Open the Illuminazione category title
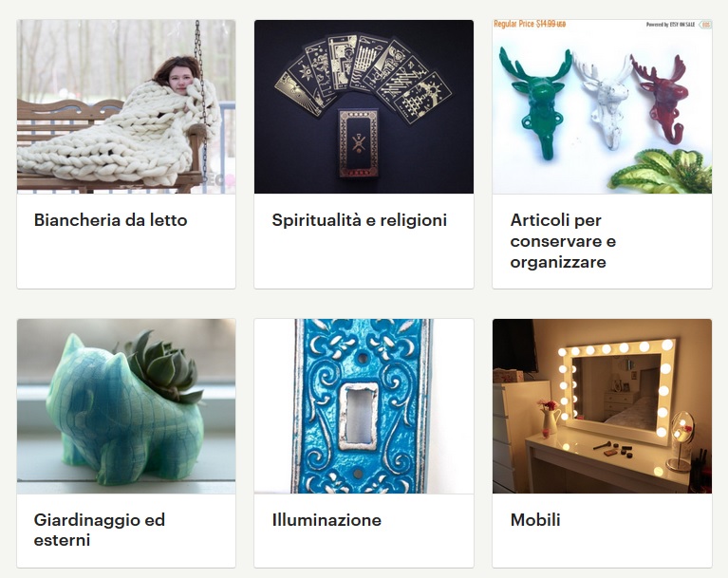The image size is (728, 578). coord(327,519)
